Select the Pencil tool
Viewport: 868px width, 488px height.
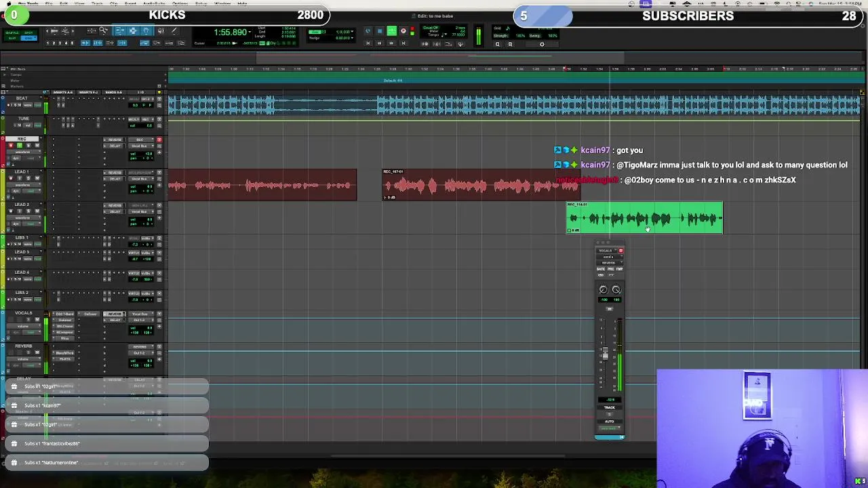[174, 30]
